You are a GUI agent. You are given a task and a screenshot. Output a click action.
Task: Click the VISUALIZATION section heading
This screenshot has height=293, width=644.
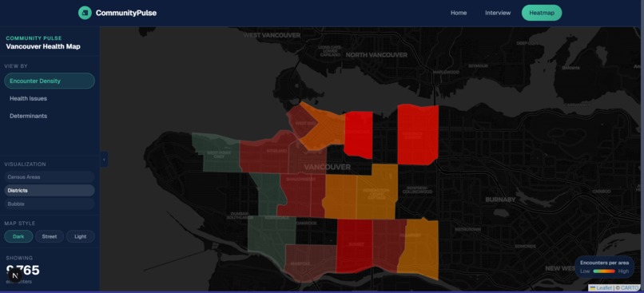[25, 164]
